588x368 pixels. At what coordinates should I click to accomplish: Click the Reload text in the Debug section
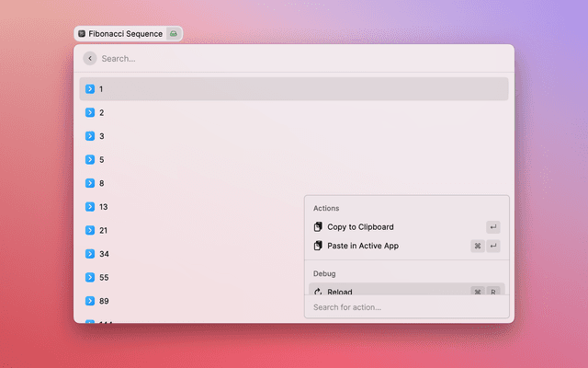pyautogui.click(x=340, y=292)
